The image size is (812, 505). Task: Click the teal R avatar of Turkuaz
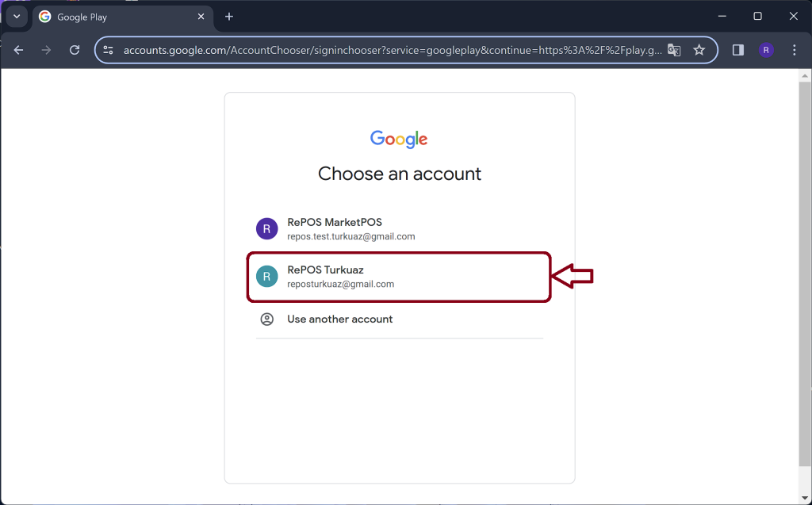tap(266, 277)
